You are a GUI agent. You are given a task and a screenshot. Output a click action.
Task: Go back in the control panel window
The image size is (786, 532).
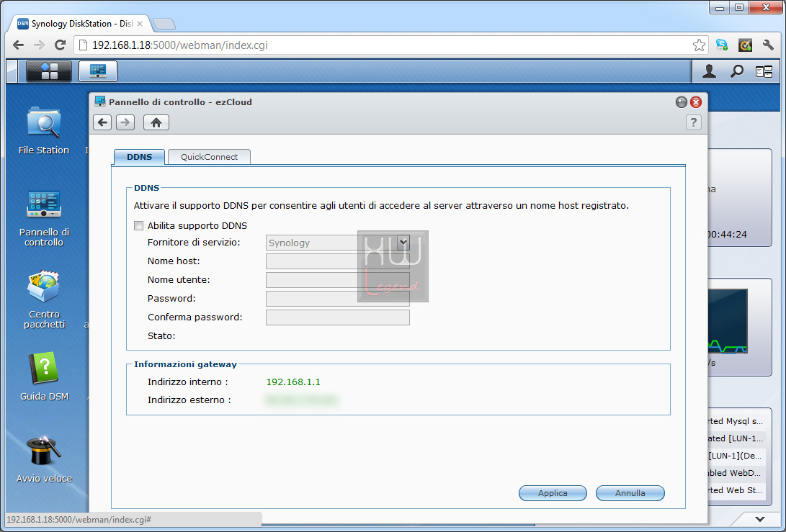tap(102, 122)
